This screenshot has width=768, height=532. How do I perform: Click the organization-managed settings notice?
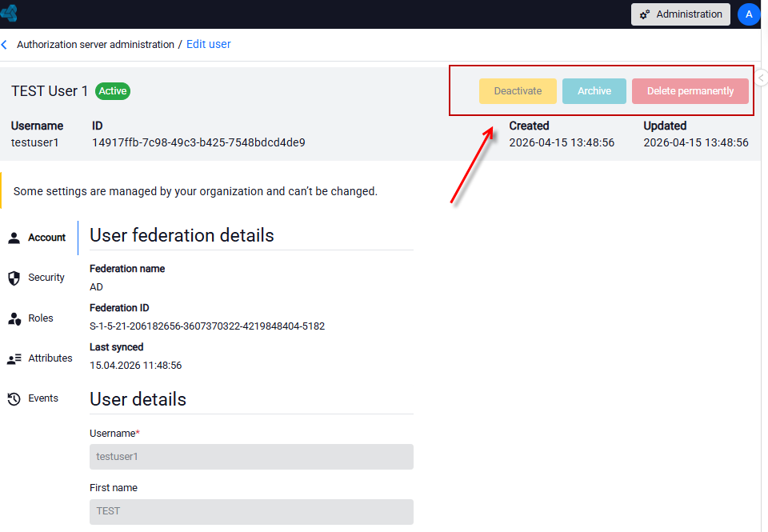click(x=195, y=191)
